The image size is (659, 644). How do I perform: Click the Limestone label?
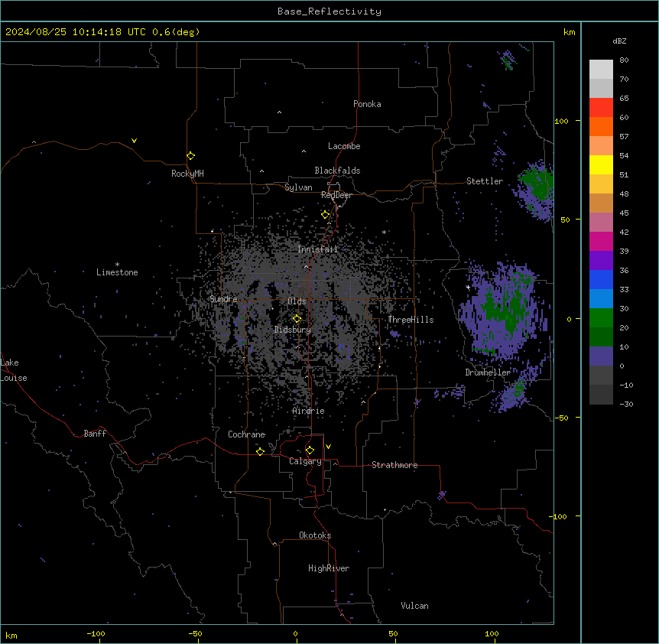(x=117, y=272)
